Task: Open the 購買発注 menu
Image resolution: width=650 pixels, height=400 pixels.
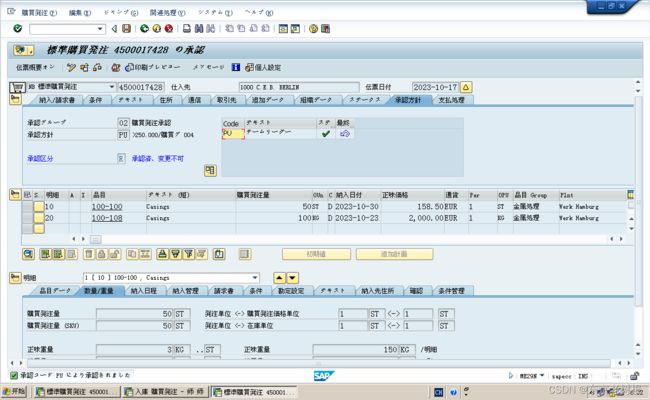Action: [39, 13]
